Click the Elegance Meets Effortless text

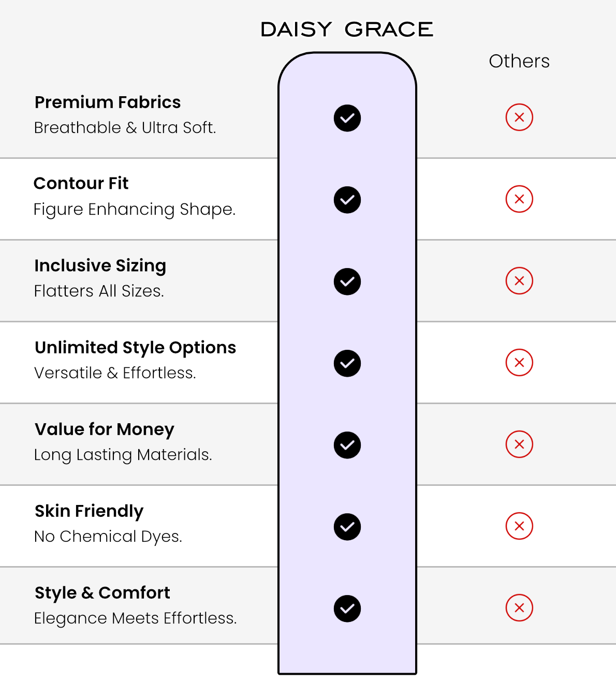(x=135, y=618)
